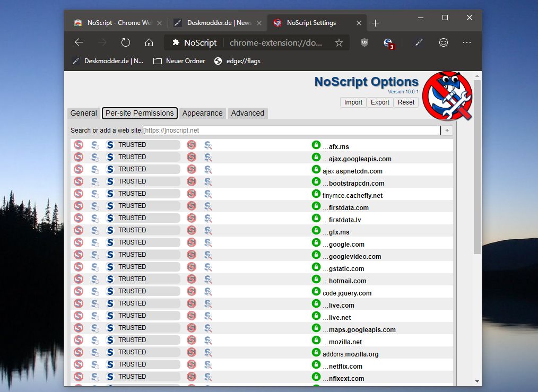Mark firstdata.lv as UNTRUSTED
This screenshot has height=392, width=538.
192,218
